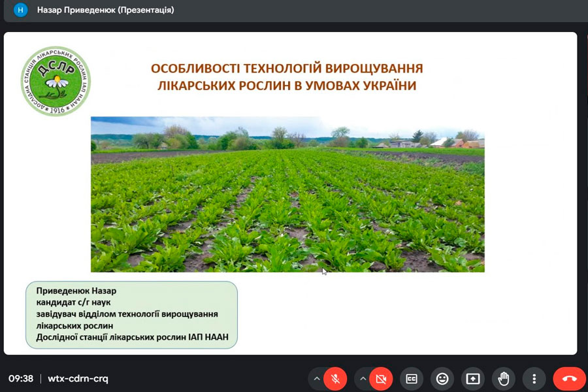
Task: Expand audio settings chevron beside microphone
Action: point(317,379)
